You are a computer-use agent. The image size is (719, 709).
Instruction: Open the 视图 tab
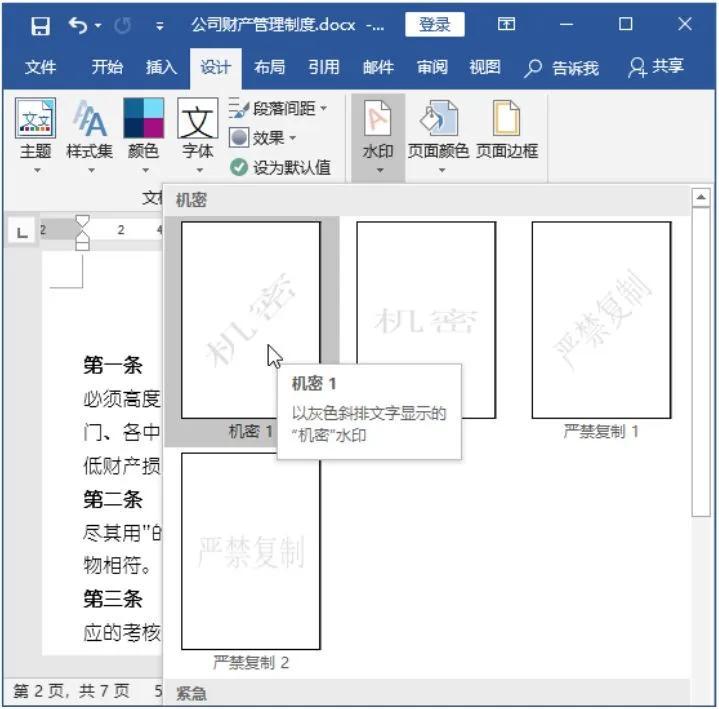485,67
